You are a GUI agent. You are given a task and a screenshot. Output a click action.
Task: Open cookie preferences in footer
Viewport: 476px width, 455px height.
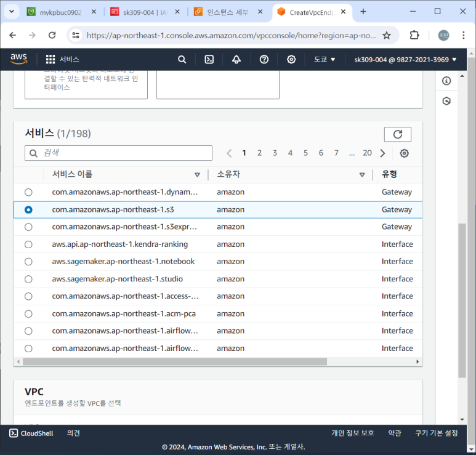pyautogui.click(x=437, y=433)
